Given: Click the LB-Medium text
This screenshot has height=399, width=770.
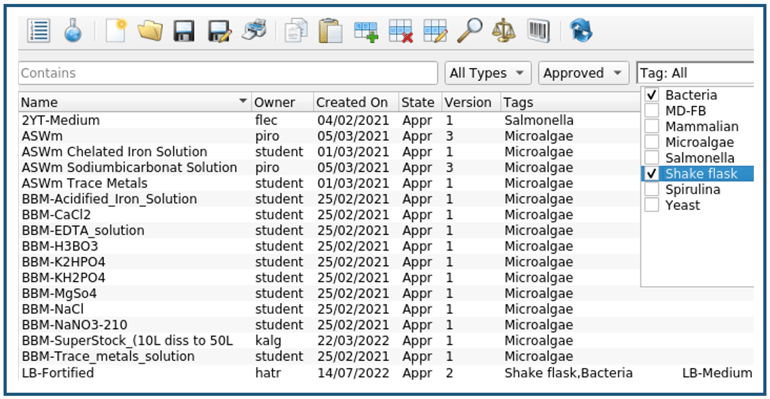Looking at the screenshot, I should click(x=717, y=372).
